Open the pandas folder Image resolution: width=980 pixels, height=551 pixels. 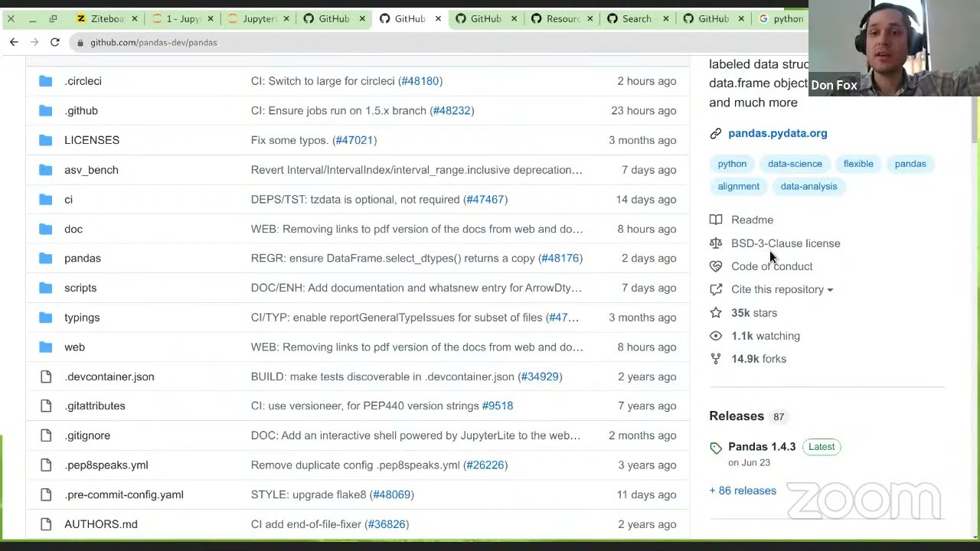[x=83, y=259]
